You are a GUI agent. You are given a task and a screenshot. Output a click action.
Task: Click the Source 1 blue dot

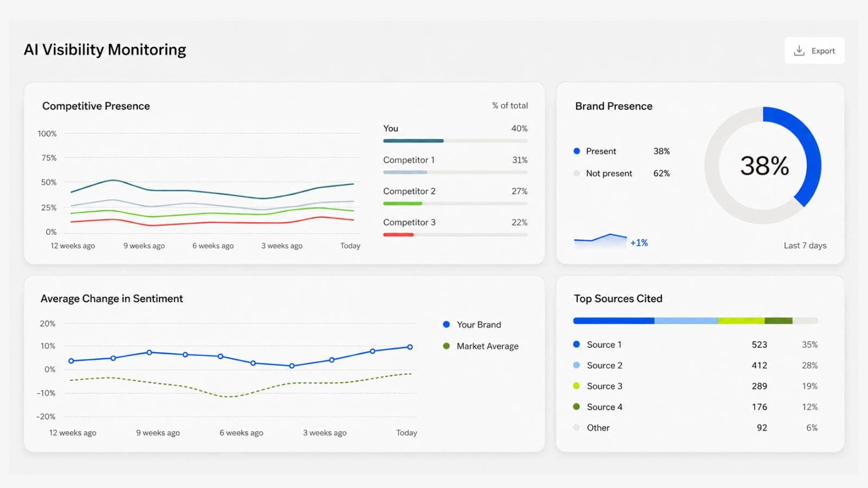pos(577,344)
